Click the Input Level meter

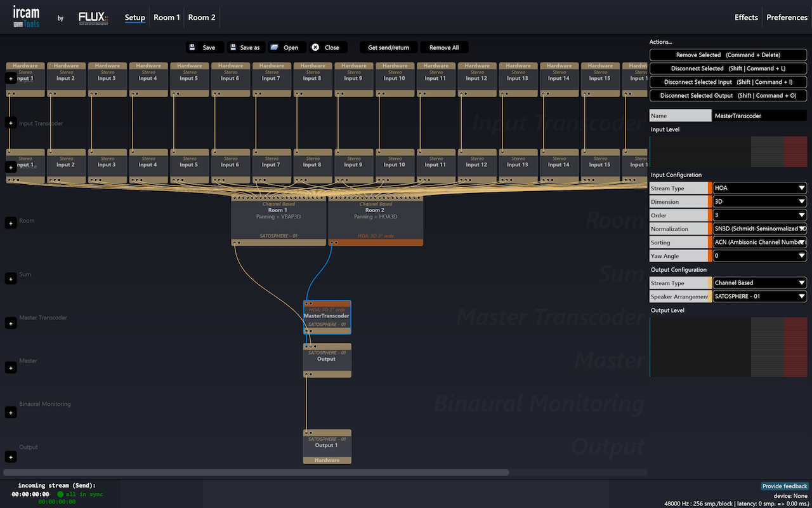[x=728, y=151]
